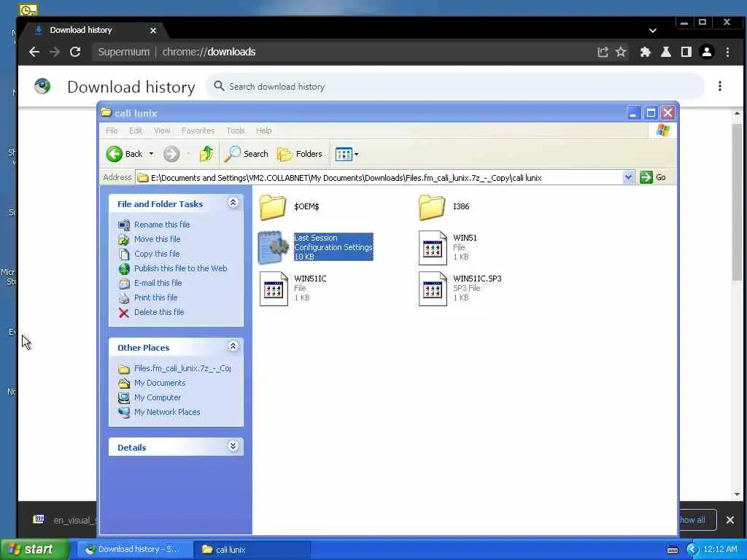Collapse File and Folder Tasks panel

coord(233,203)
